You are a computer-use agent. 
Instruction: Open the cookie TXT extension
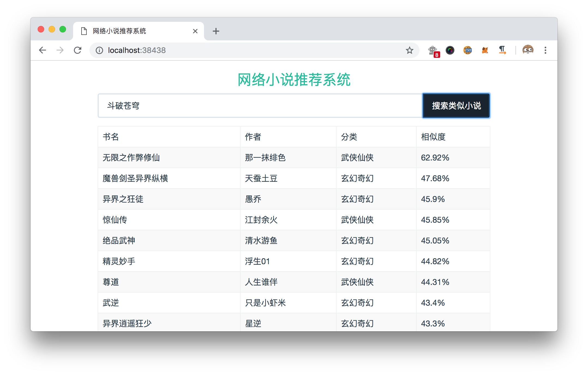[x=467, y=50]
